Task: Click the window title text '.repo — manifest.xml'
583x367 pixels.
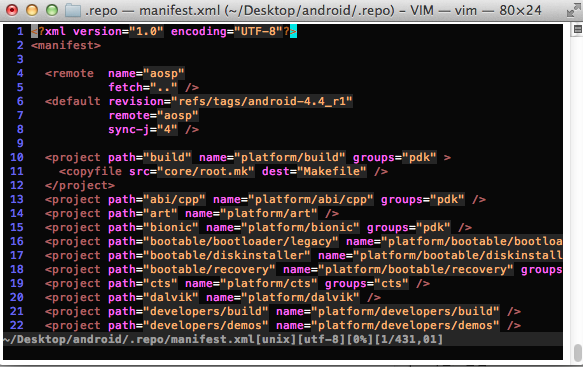Action: pyautogui.click(x=152, y=10)
